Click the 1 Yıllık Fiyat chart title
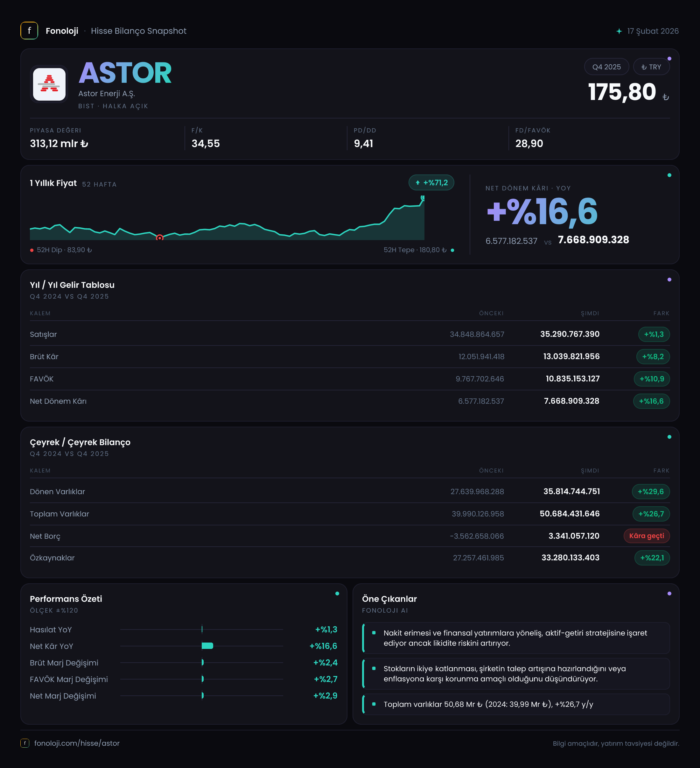This screenshot has height=768, width=700. click(53, 183)
